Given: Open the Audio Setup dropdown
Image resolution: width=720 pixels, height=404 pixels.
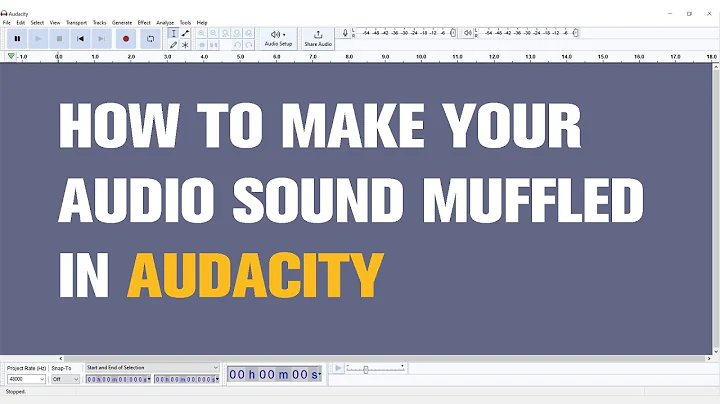Looking at the screenshot, I should coord(278,39).
